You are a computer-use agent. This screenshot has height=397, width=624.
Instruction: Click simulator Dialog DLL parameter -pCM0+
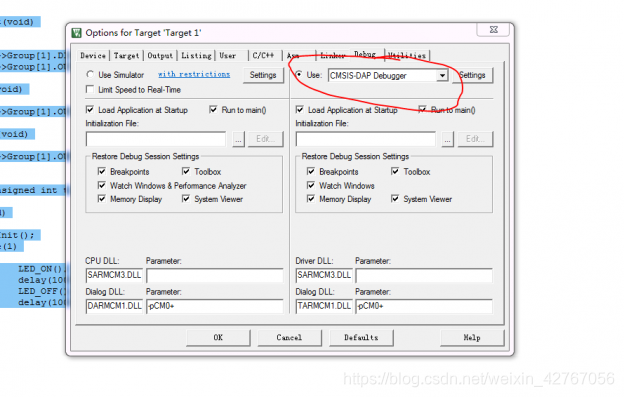click(x=214, y=306)
